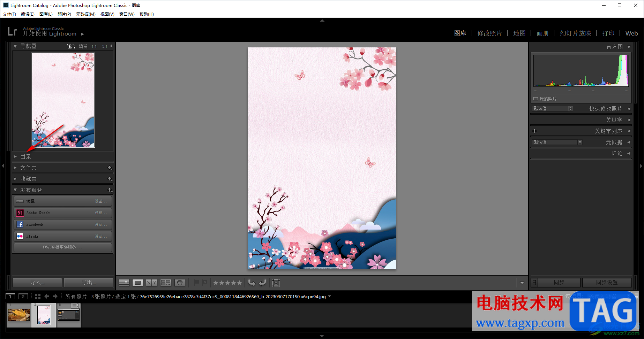Expand the 目录 panel
The width and height of the screenshot is (644, 339).
tap(15, 157)
